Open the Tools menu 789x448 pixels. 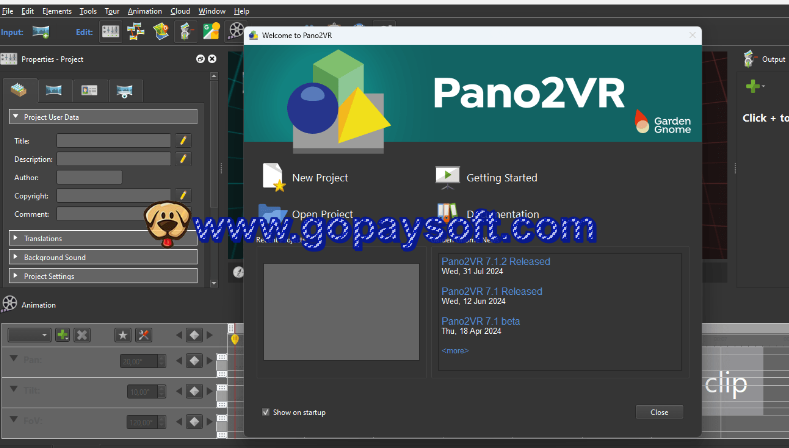(x=88, y=11)
